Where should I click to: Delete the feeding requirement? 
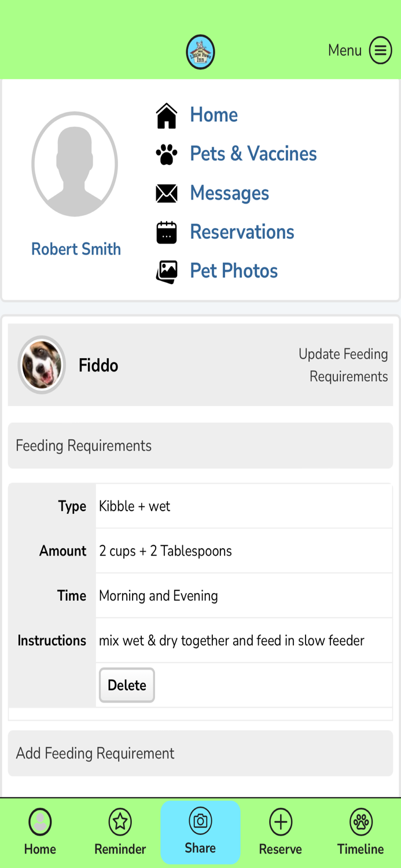pyautogui.click(x=127, y=685)
